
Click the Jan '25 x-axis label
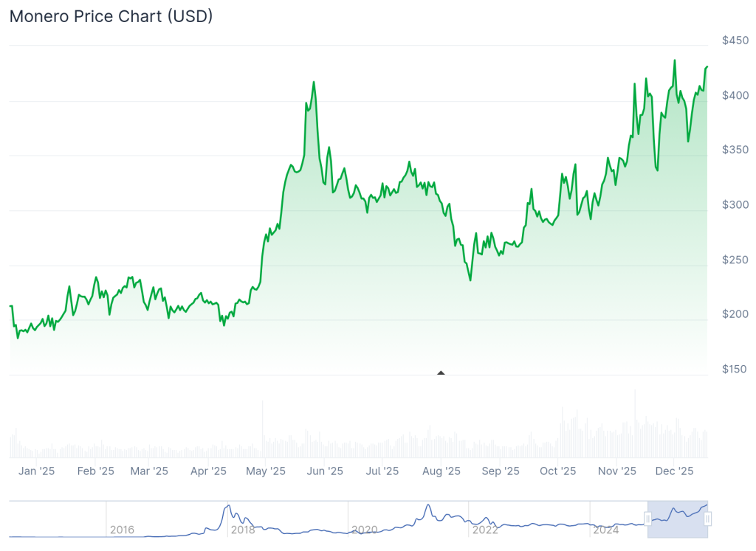37,471
